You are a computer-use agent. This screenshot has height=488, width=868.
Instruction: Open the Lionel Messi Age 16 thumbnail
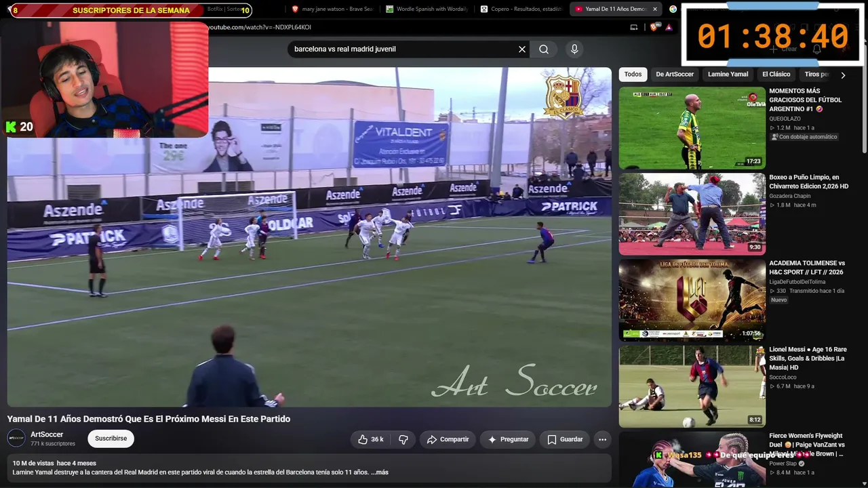(x=692, y=386)
